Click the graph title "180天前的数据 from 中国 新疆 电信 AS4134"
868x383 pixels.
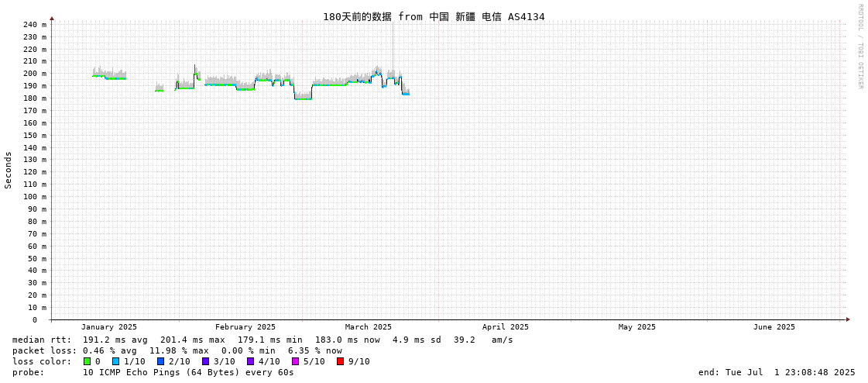point(434,16)
